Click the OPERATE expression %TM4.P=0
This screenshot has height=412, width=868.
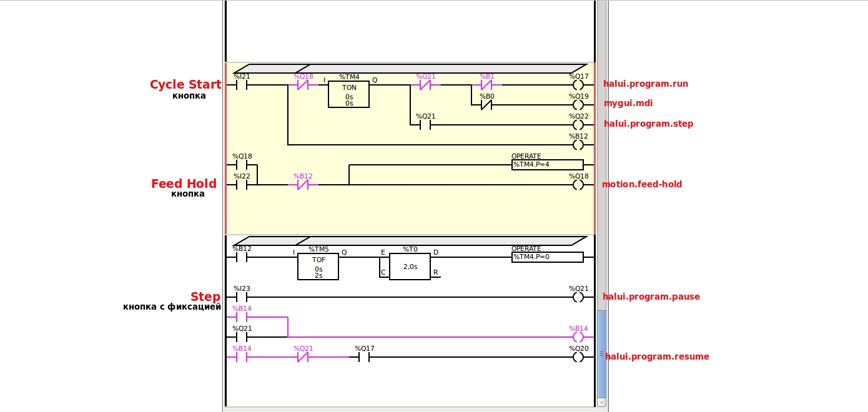point(548,257)
